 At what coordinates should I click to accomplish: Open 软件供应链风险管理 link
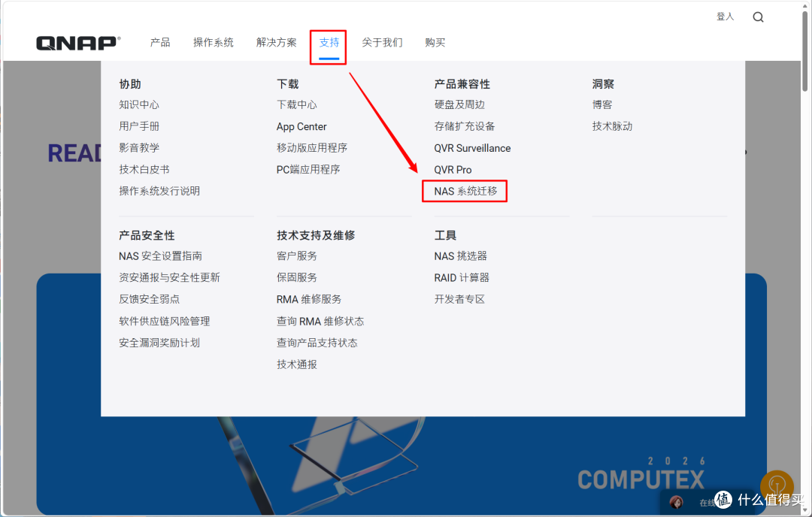165,322
